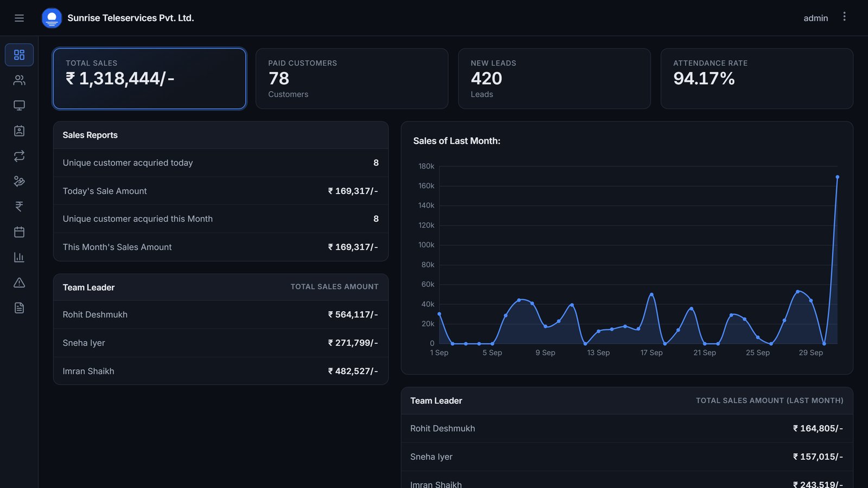868x488 pixels.
Task: Click the 94.17% attendance value
Action: (704, 79)
